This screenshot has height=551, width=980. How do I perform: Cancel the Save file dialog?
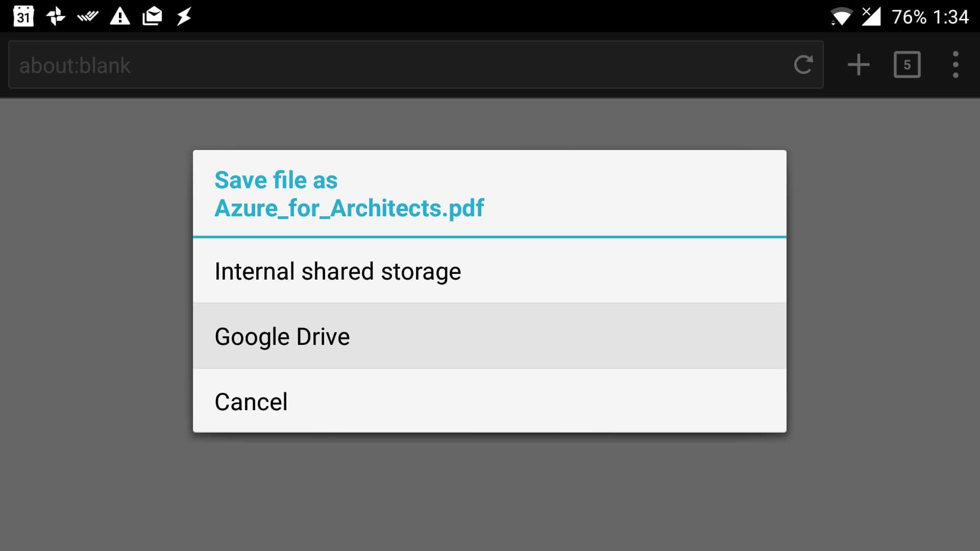489,402
